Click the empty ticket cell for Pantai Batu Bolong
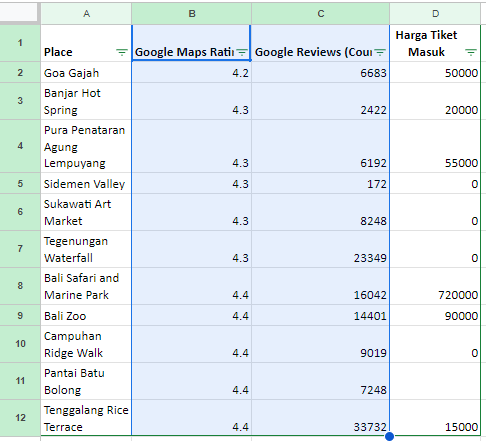The width and height of the screenshot is (486, 441). 435,381
